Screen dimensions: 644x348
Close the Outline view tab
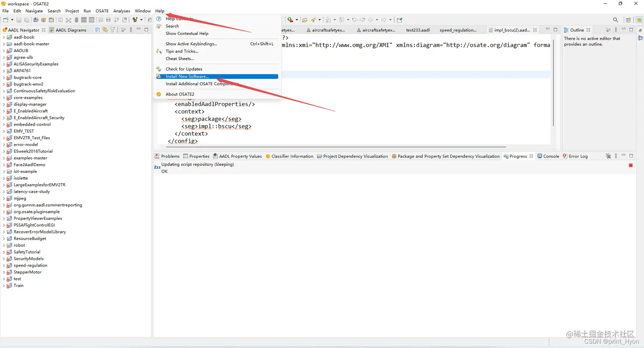(588, 30)
